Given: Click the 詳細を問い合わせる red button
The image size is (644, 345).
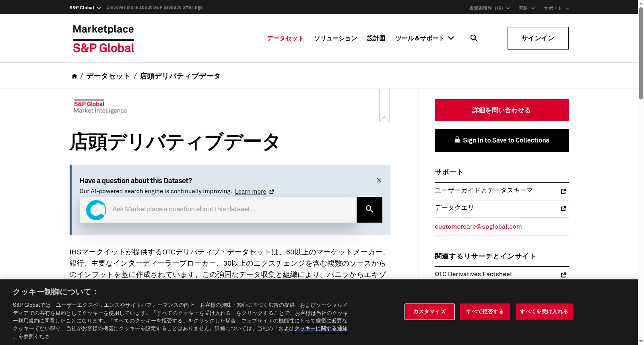Looking at the screenshot, I should (x=502, y=110).
